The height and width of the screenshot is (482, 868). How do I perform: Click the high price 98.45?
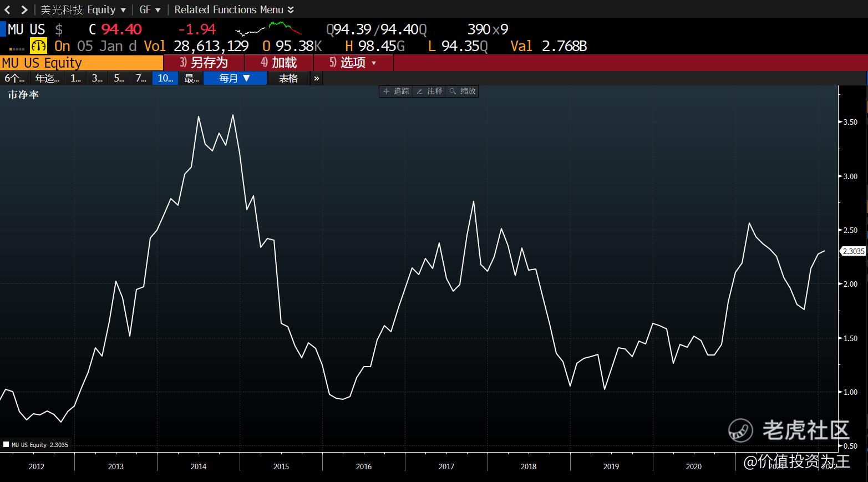point(377,46)
